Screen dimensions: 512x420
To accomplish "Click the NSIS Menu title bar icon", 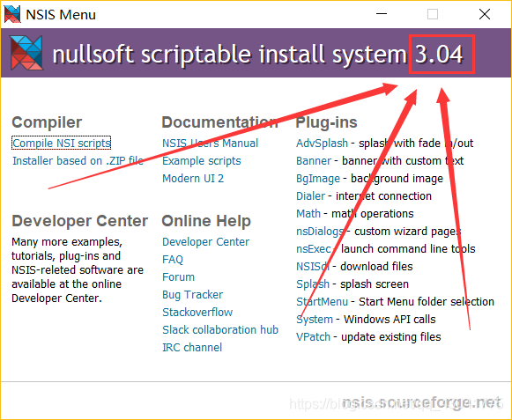I will [x=12, y=14].
